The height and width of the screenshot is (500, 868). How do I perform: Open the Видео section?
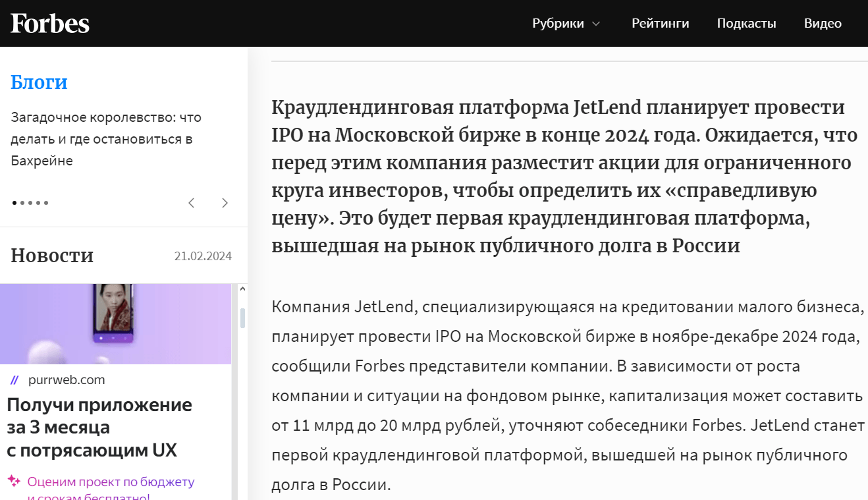coord(823,24)
